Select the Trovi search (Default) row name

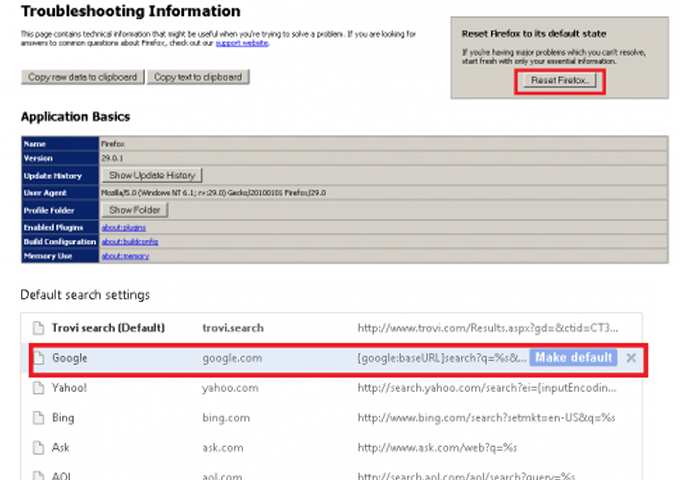[108, 328]
